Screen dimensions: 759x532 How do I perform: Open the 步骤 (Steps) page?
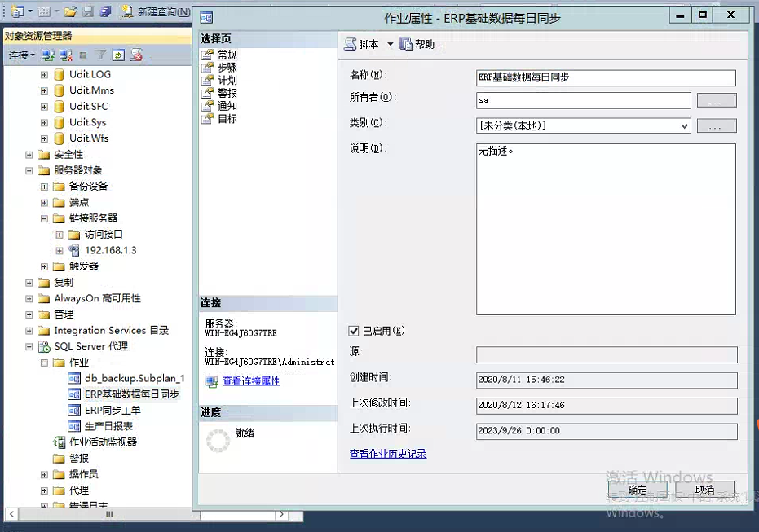pos(227,68)
